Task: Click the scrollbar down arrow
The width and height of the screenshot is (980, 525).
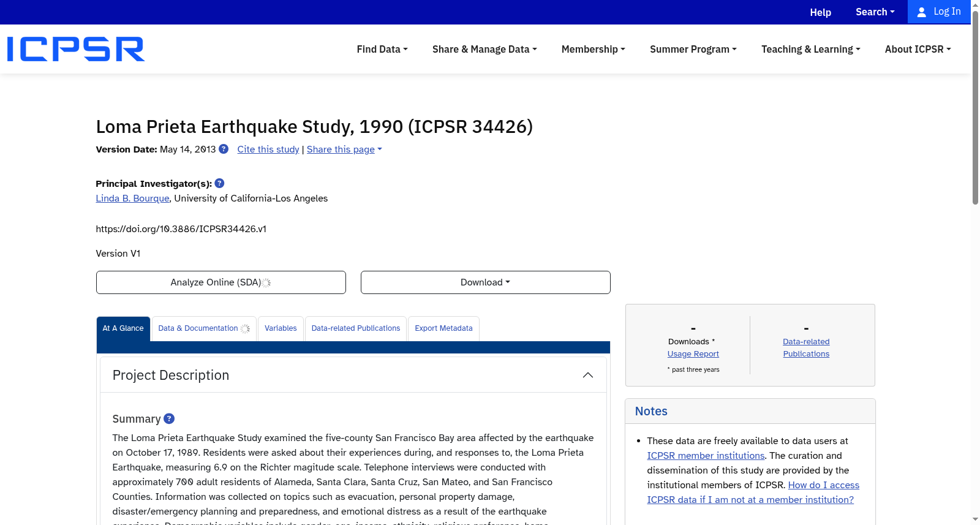Action: point(975,519)
